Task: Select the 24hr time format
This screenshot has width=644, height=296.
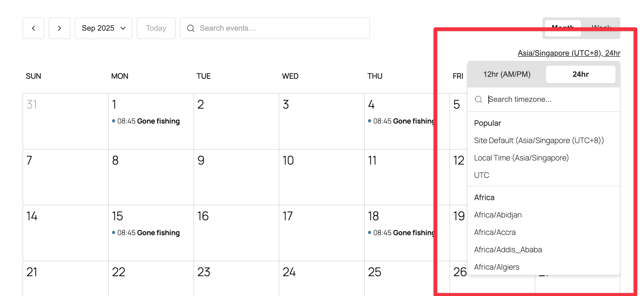Action: (x=580, y=74)
